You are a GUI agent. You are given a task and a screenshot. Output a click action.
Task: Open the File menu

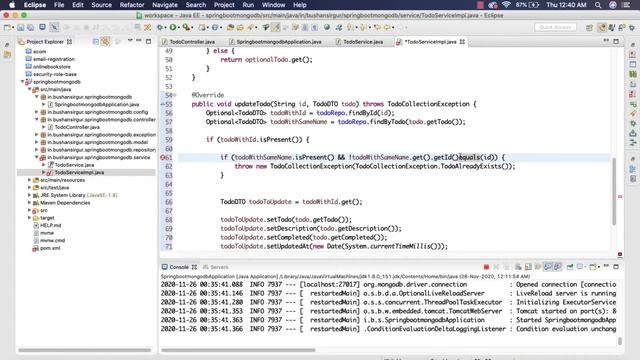tap(59, 5)
